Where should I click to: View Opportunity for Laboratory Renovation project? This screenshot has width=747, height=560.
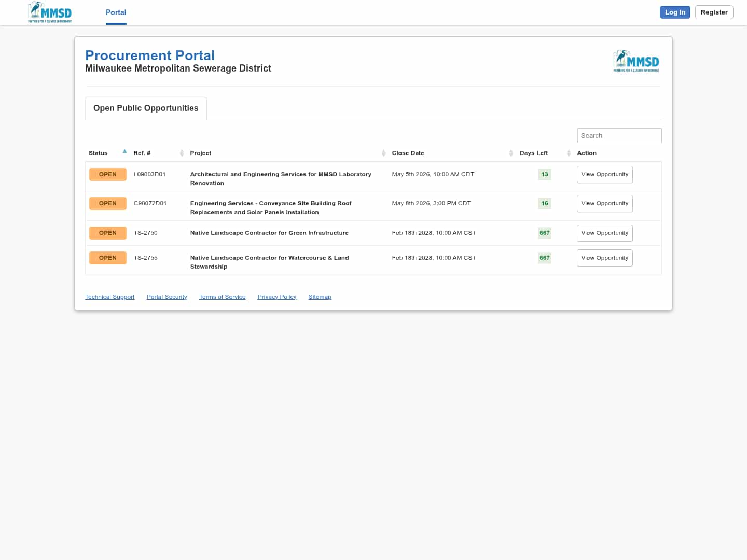[x=604, y=175]
